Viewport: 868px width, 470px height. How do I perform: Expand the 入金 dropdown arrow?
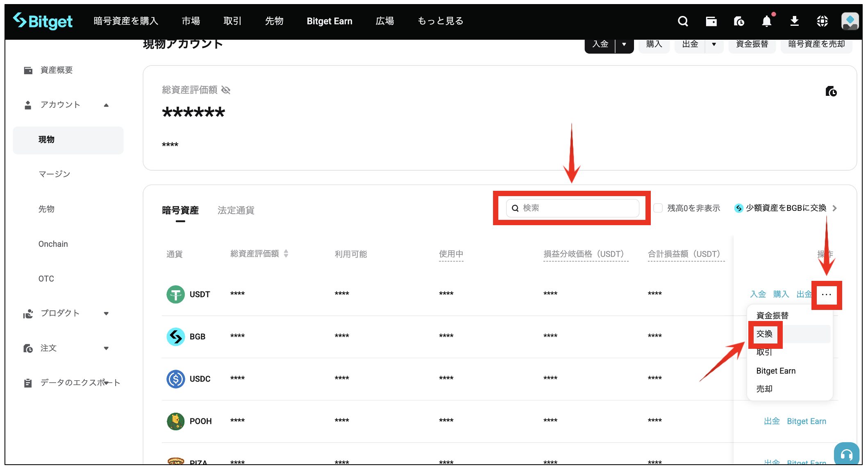pyautogui.click(x=624, y=44)
